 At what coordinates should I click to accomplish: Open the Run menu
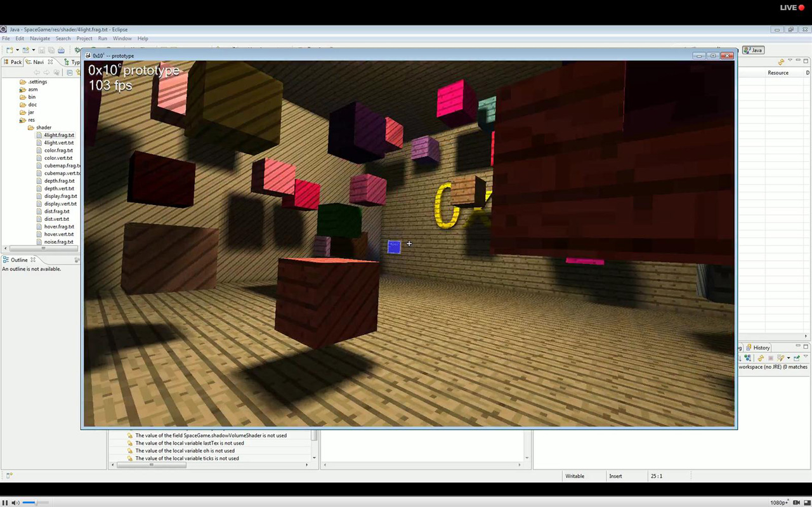point(103,39)
